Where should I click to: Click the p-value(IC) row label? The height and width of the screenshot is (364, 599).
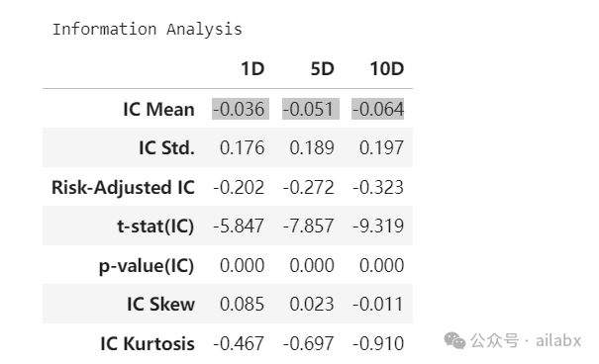(x=147, y=265)
